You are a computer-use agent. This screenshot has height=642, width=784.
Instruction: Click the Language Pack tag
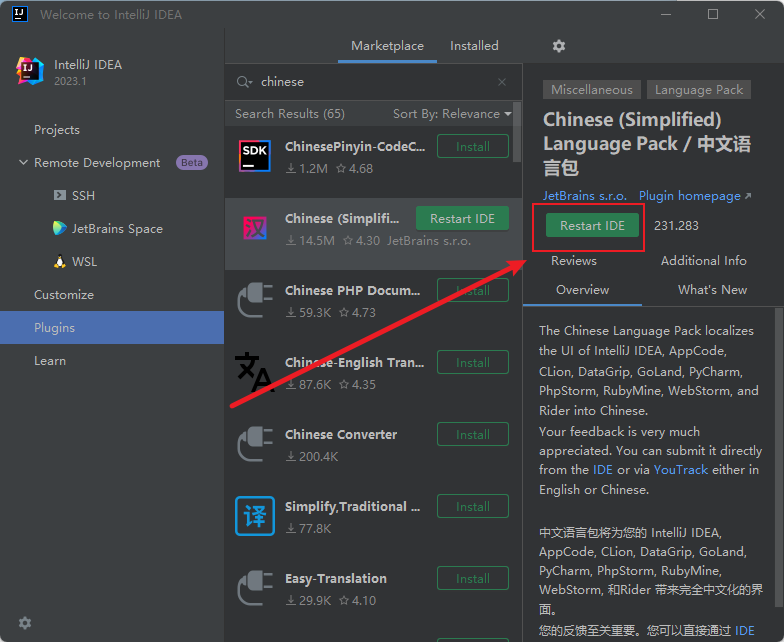coord(698,90)
